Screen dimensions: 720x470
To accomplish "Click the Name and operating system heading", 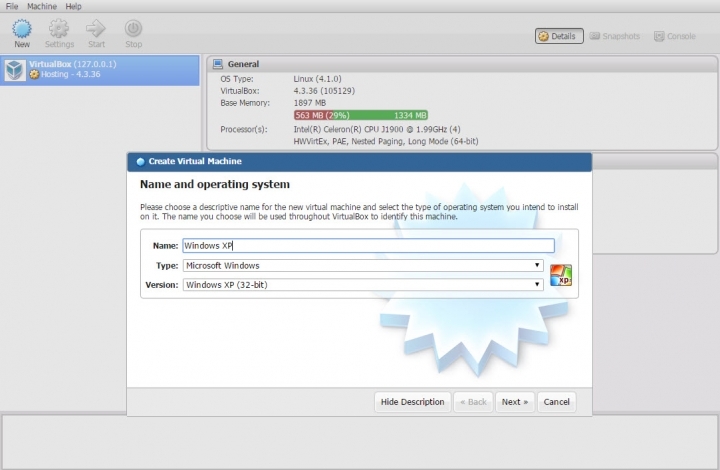I will pyautogui.click(x=215, y=185).
